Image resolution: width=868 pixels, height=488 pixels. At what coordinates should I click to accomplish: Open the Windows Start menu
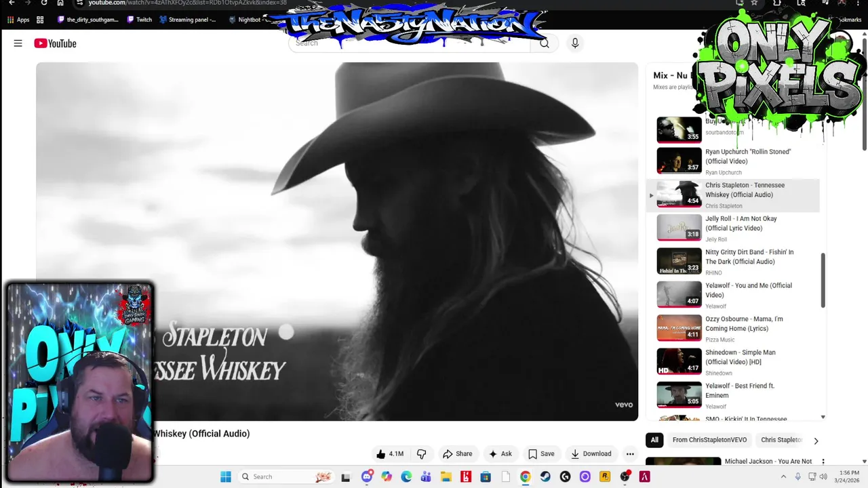226,476
